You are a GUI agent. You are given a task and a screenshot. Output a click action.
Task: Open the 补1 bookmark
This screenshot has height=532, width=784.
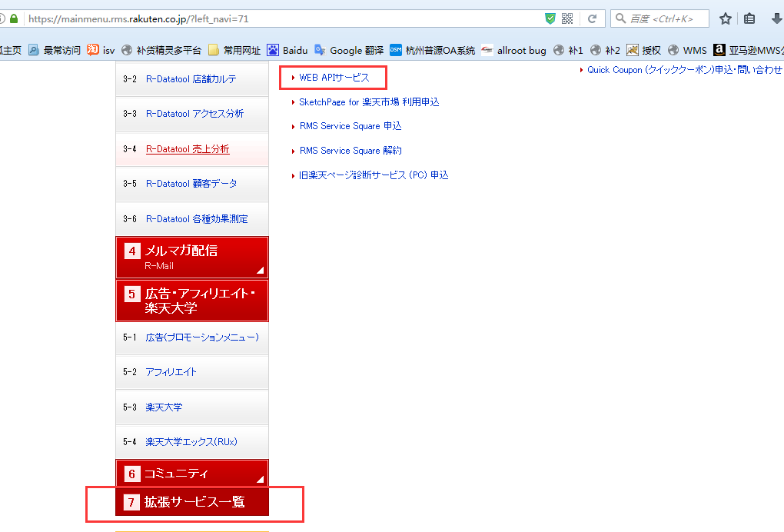569,50
